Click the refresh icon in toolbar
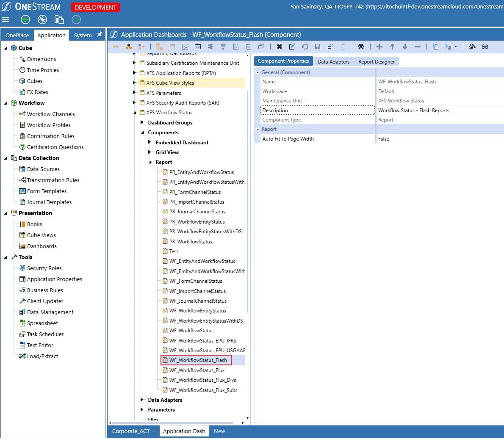This screenshot has height=439, width=504. pyautogui.click(x=305, y=47)
